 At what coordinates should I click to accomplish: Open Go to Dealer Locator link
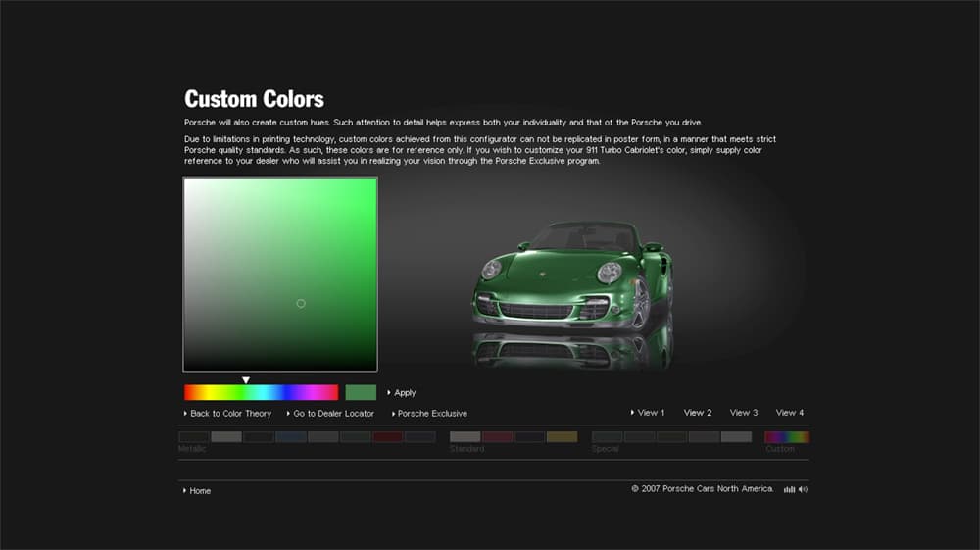333,414
